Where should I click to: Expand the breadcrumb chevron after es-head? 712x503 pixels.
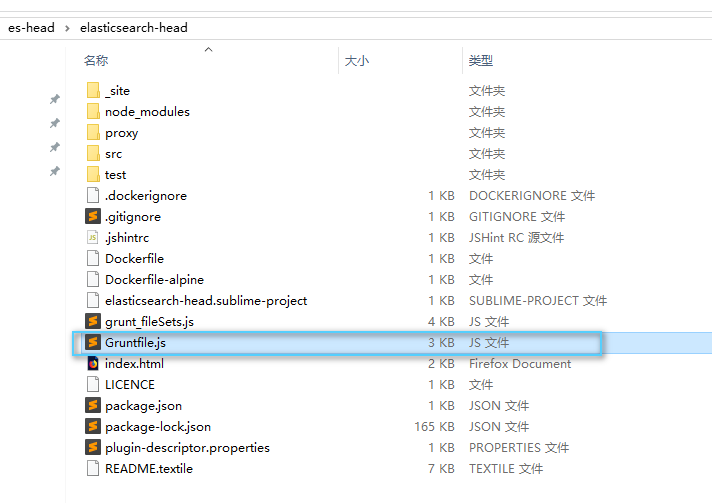67,28
